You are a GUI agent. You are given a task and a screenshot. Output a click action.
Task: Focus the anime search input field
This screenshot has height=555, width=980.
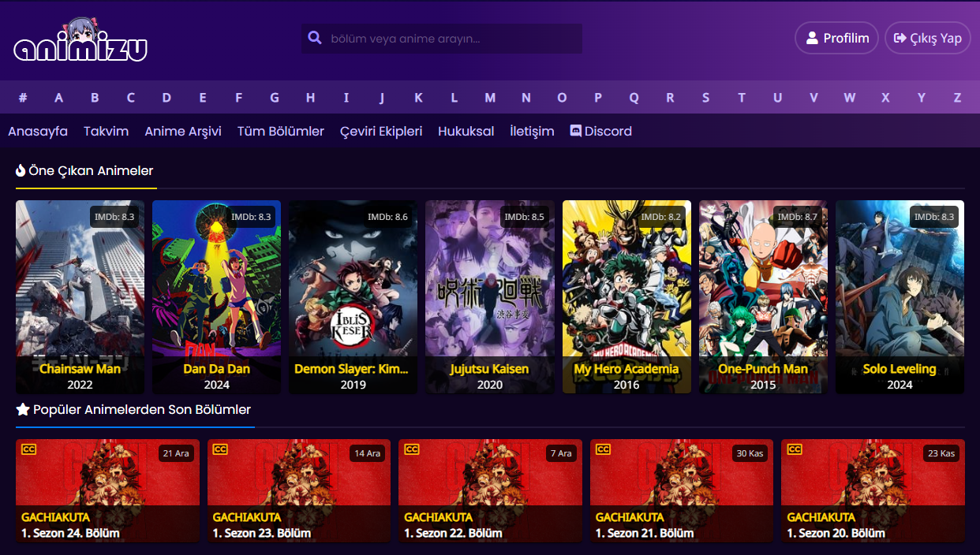pos(450,39)
